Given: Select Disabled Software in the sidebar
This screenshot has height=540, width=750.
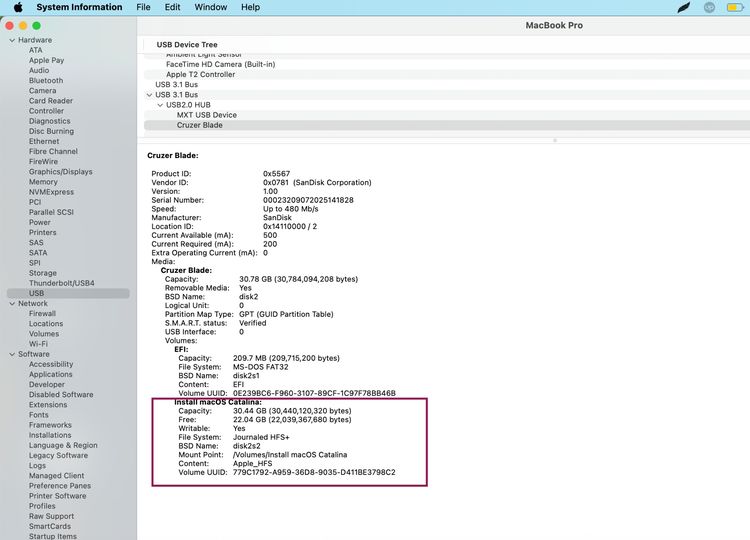Looking at the screenshot, I should click(x=61, y=395).
